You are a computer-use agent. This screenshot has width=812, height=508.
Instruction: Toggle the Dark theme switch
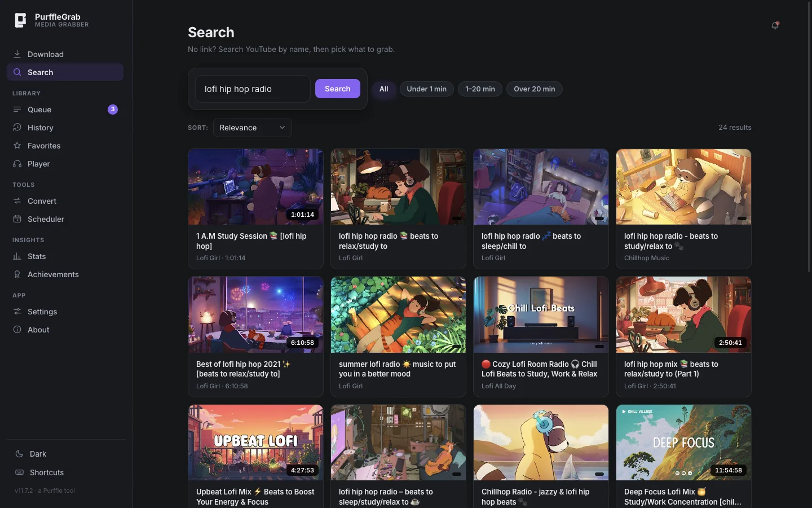[66, 454]
